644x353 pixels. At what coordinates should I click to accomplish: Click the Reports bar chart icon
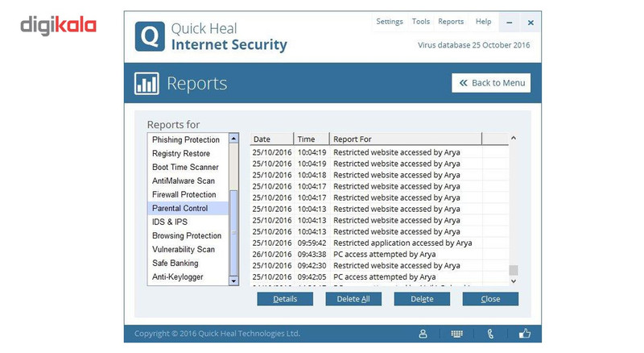coord(147,83)
